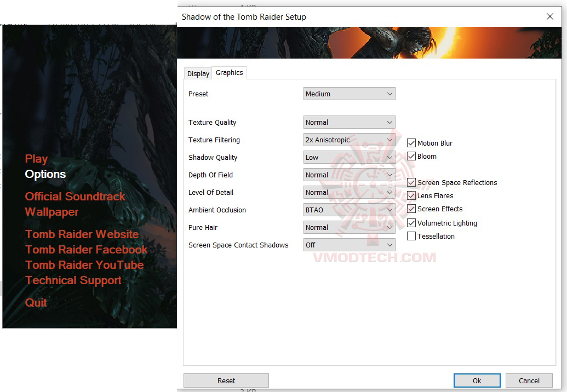The image size is (567, 392).
Task: Click the Shadow Quality label
Action: tap(213, 158)
